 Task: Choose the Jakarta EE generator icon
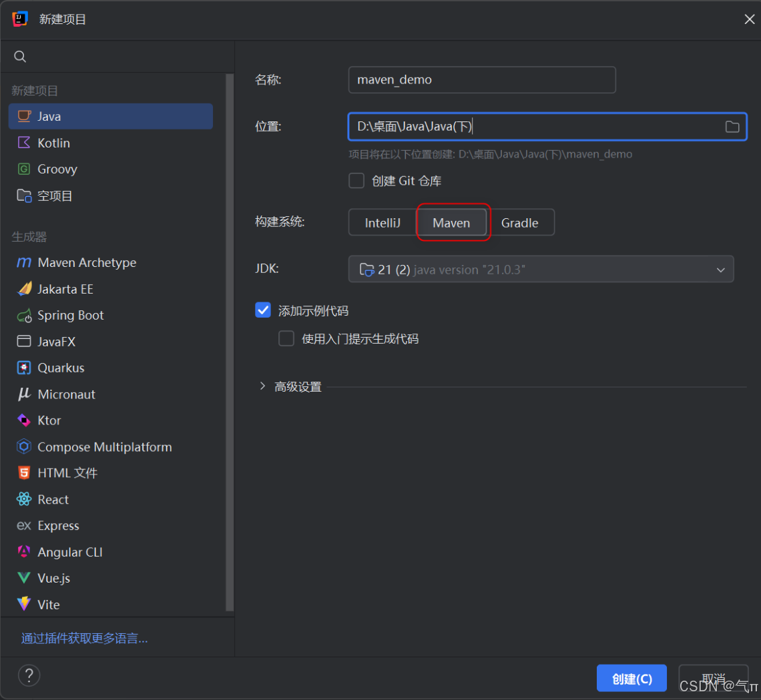tap(24, 289)
